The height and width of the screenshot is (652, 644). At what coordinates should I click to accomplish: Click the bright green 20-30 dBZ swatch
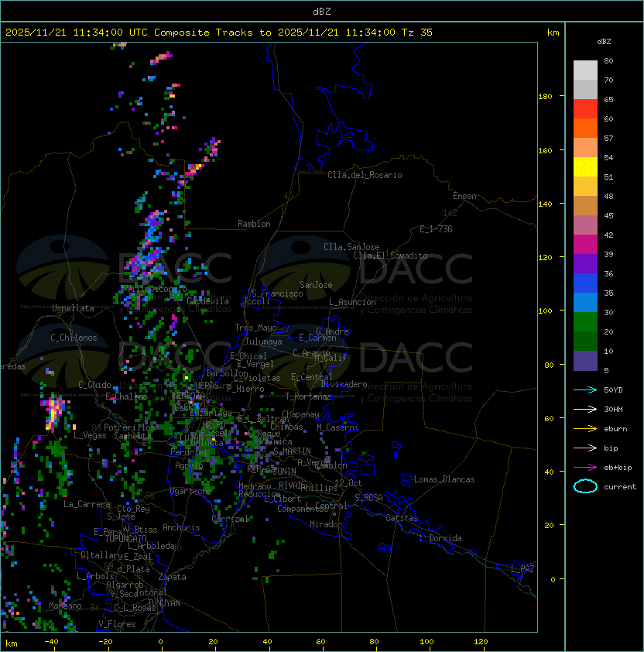(x=585, y=322)
